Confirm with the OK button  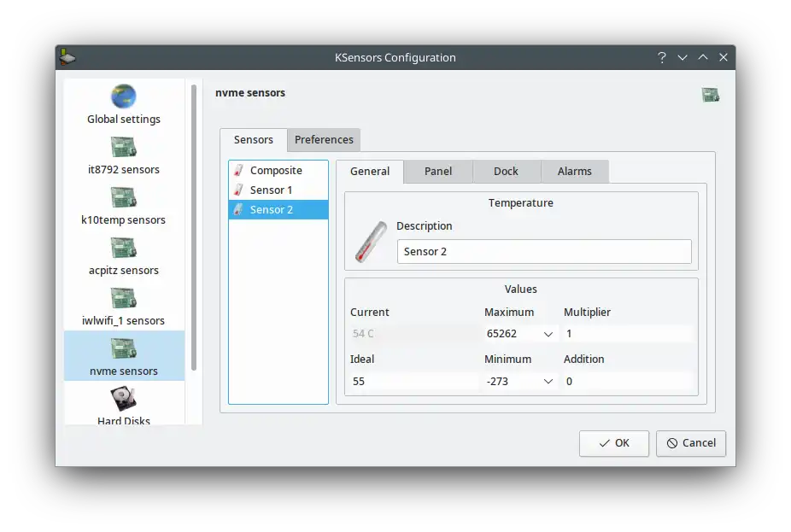tap(614, 443)
